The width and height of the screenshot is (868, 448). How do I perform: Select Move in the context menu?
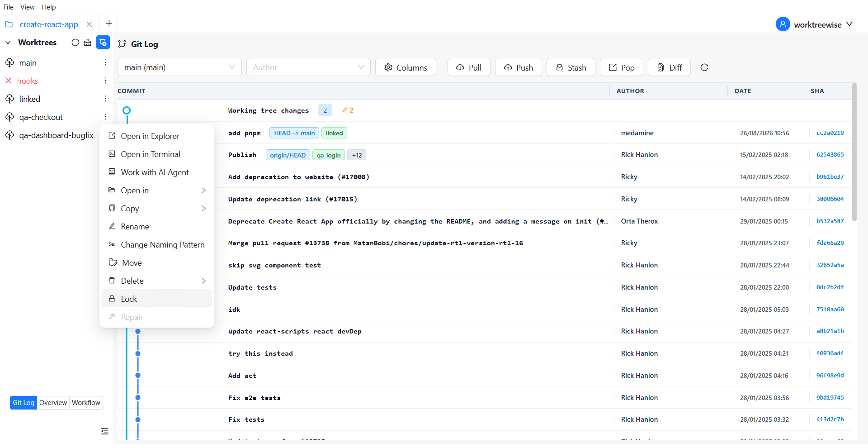[x=157, y=263]
